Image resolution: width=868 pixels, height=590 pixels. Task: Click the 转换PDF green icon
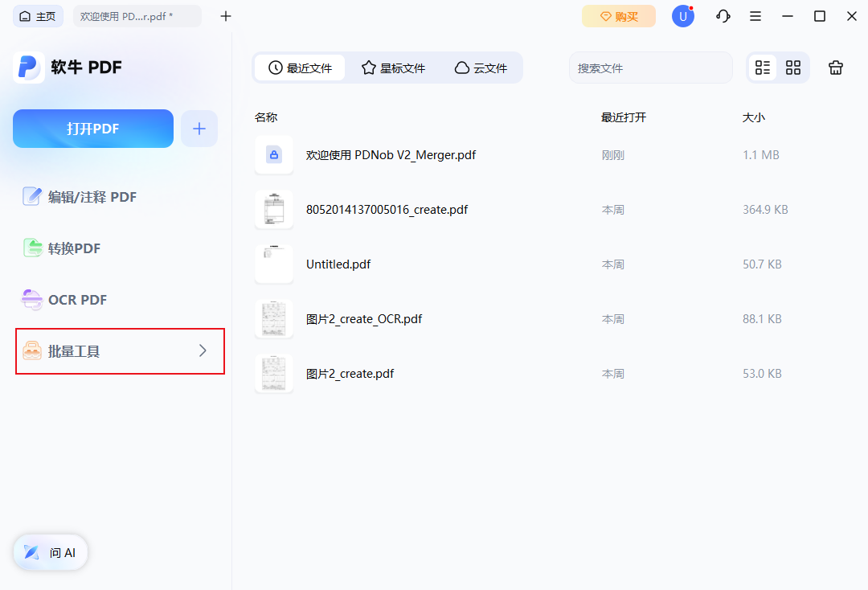[32, 248]
